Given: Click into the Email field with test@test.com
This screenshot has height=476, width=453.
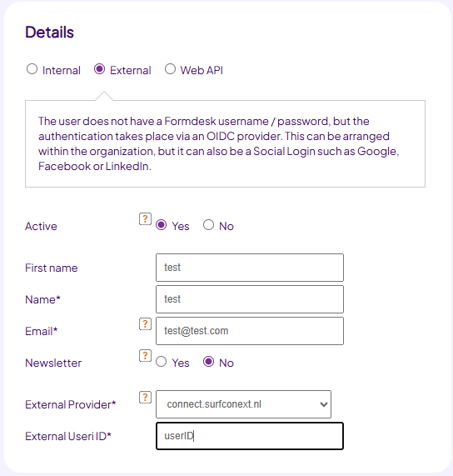Looking at the screenshot, I should [250, 331].
